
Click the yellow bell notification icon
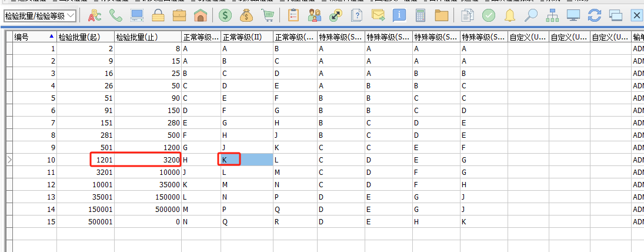(x=510, y=15)
